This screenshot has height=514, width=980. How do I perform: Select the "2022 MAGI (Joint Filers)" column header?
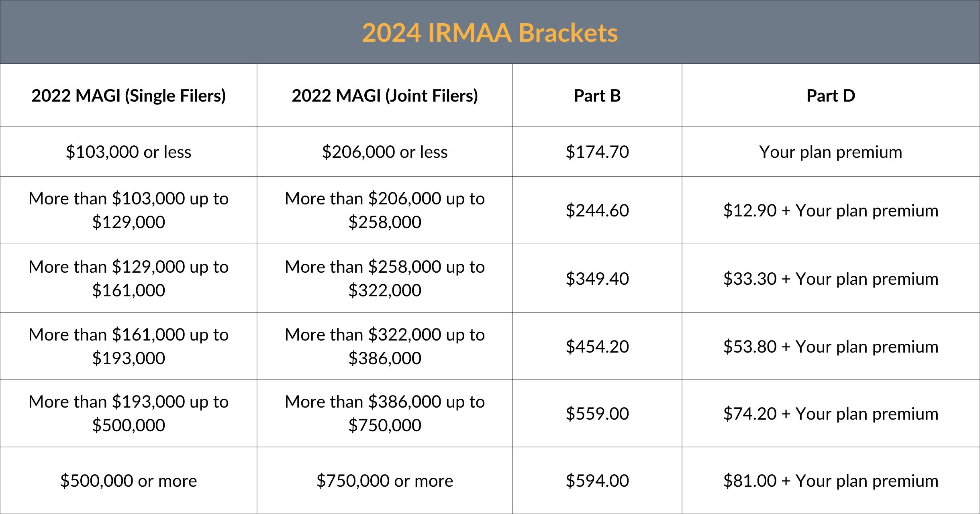(x=385, y=96)
